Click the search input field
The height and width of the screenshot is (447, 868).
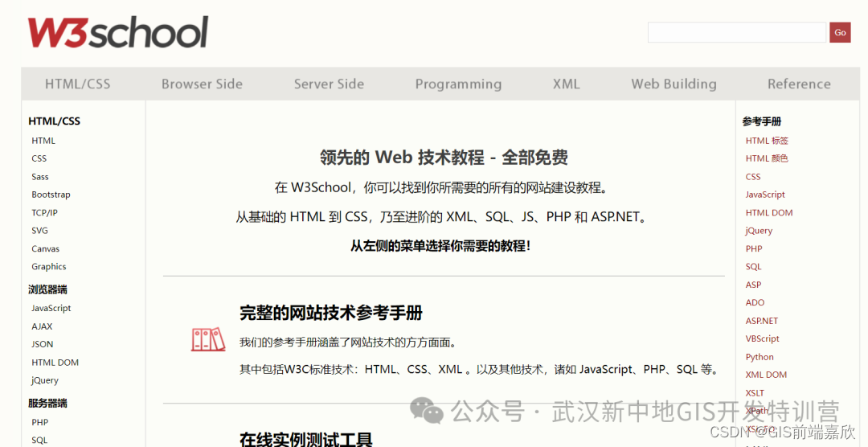737,32
